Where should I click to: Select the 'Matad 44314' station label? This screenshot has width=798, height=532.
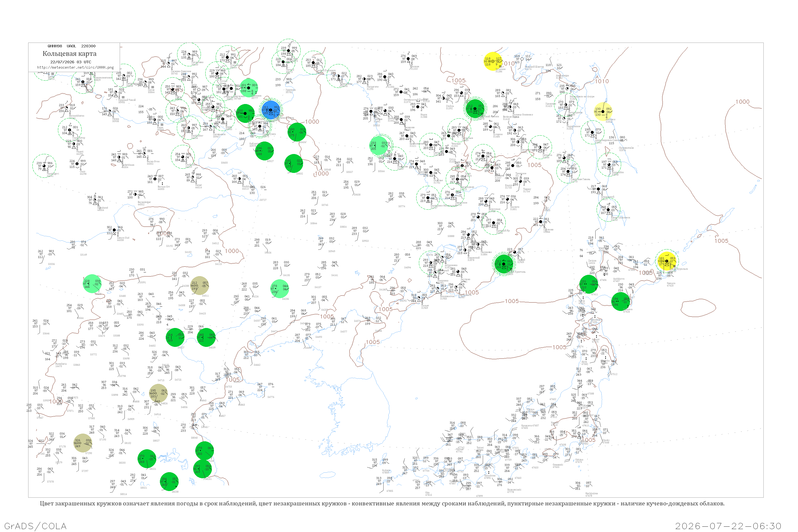(198, 186)
